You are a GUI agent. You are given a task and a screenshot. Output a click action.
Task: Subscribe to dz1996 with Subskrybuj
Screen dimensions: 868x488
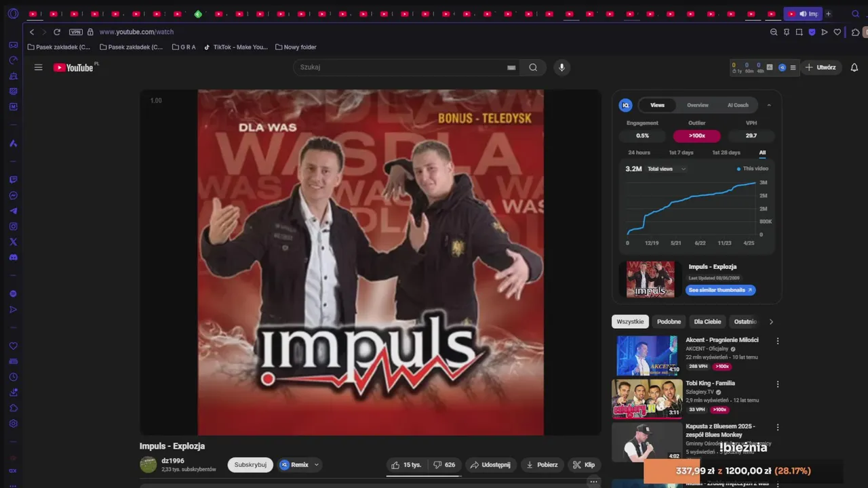[250, 465]
